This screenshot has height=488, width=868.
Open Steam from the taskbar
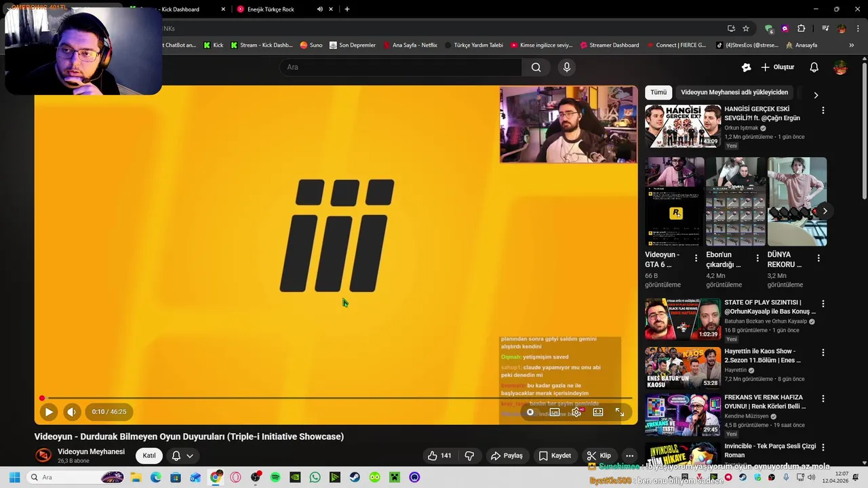coord(355,477)
